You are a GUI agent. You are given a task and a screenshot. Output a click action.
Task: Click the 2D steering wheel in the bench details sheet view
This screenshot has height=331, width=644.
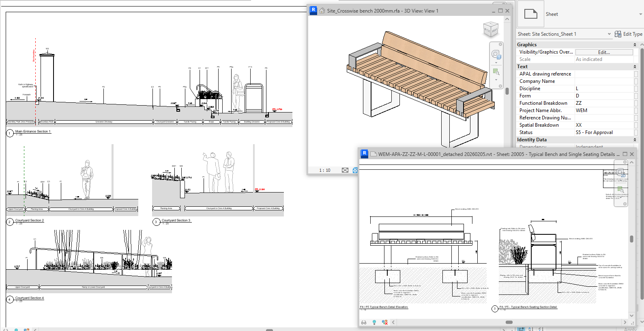pos(620,173)
